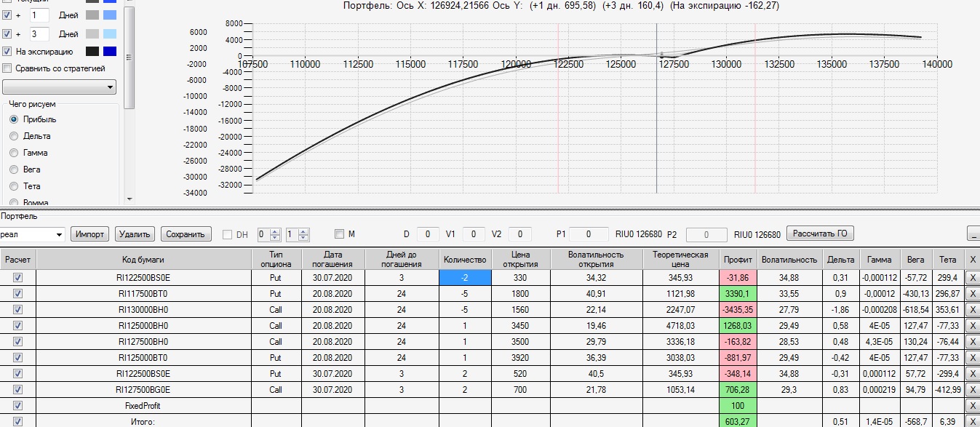Select Вега radio button
The width and height of the screenshot is (980, 427).
(13, 169)
